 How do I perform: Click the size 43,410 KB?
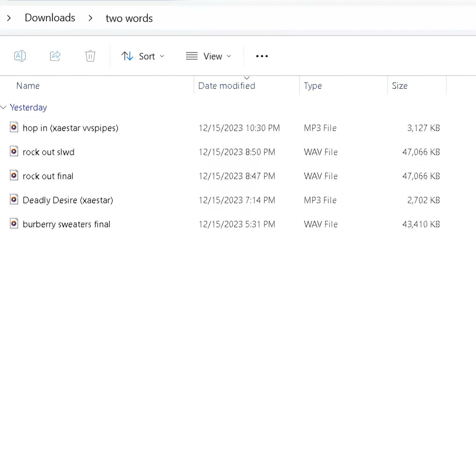pos(421,224)
